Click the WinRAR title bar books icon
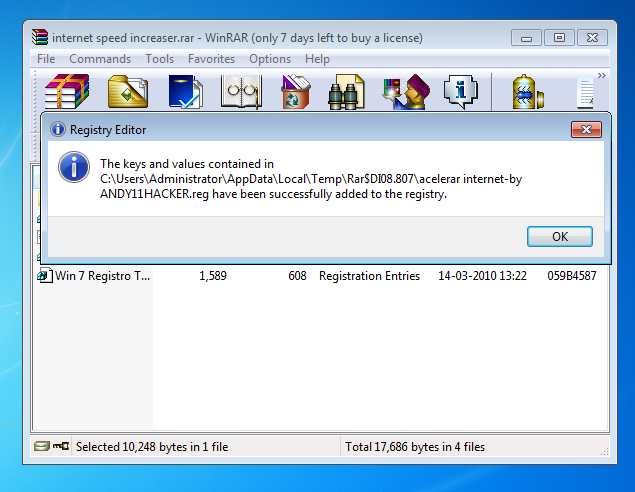 pyautogui.click(x=40, y=37)
